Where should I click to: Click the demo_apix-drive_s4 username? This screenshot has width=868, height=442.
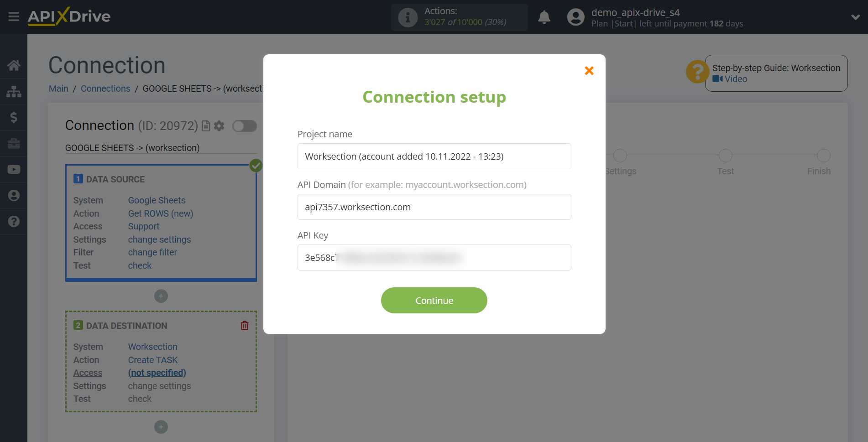click(635, 13)
